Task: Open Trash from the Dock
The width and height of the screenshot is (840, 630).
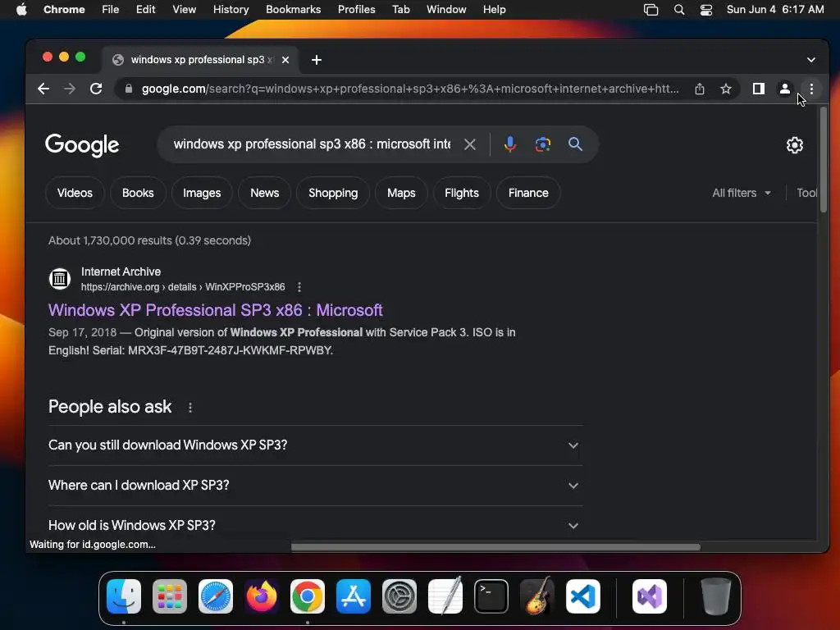Action: click(715, 596)
